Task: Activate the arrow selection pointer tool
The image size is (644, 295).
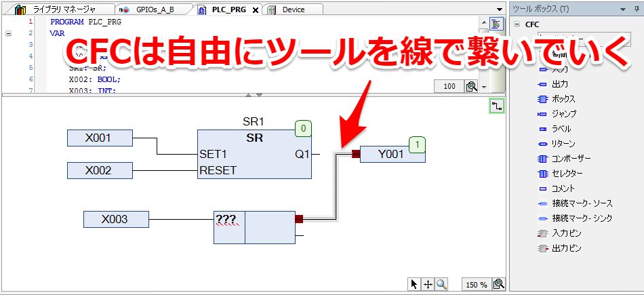Action: click(x=414, y=285)
